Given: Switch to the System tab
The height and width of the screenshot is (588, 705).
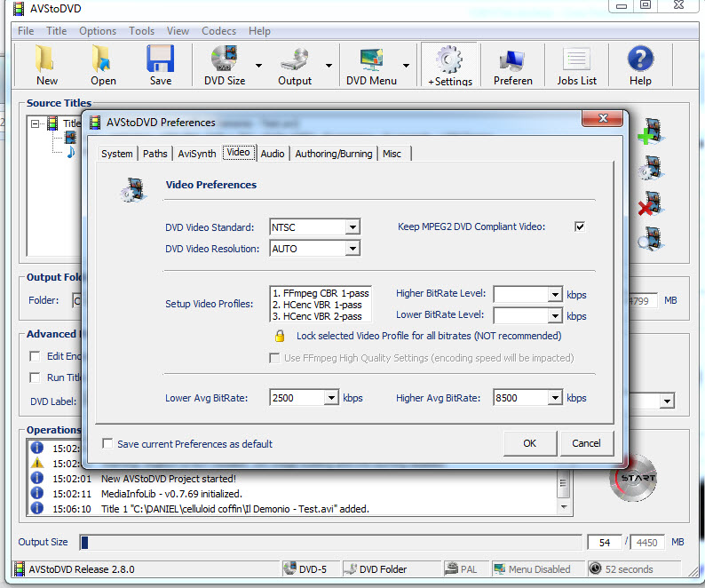Looking at the screenshot, I should coord(117,154).
